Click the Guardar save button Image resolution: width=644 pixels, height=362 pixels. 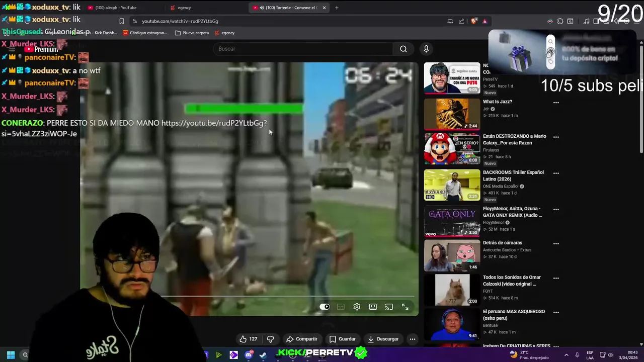(x=342, y=339)
